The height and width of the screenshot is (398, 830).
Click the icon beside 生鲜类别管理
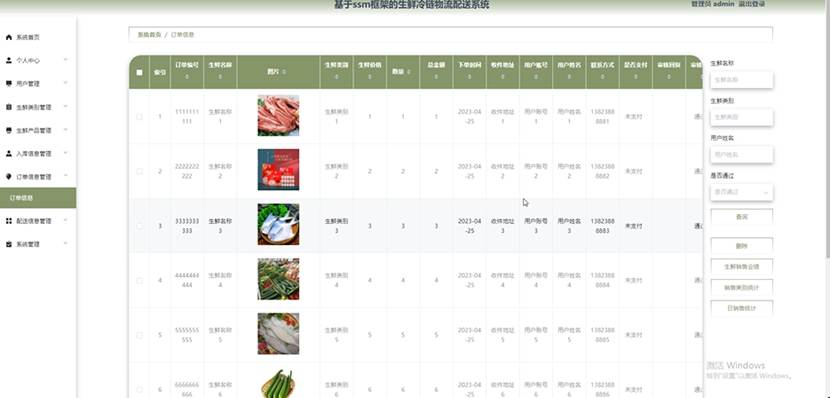(x=8, y=107)
